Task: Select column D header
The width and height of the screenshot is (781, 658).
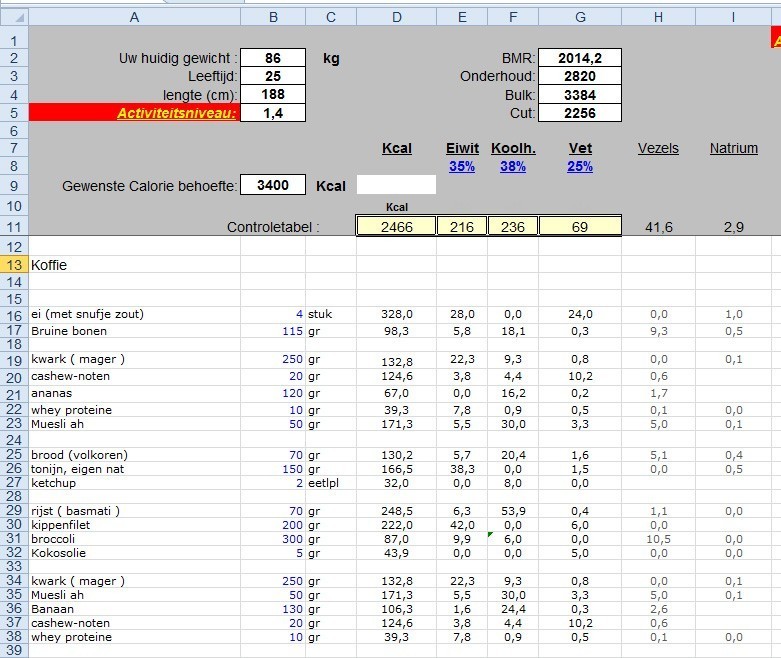Action: coord(396,17)
